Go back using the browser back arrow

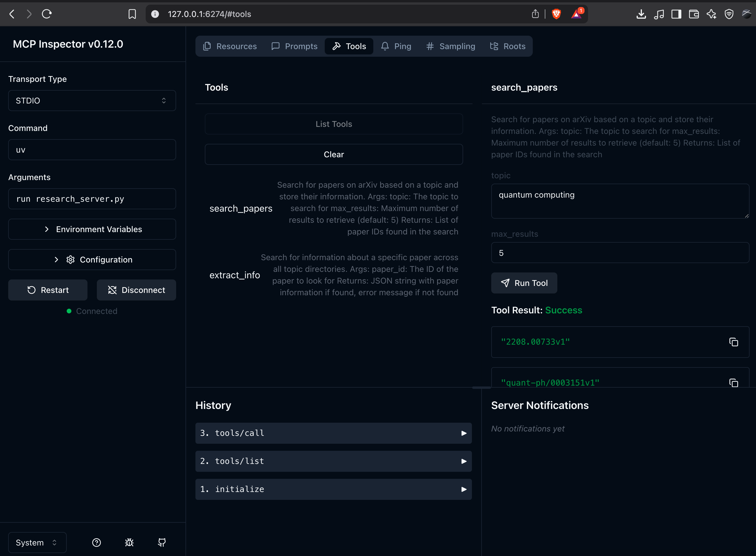[x=12, y=14]
